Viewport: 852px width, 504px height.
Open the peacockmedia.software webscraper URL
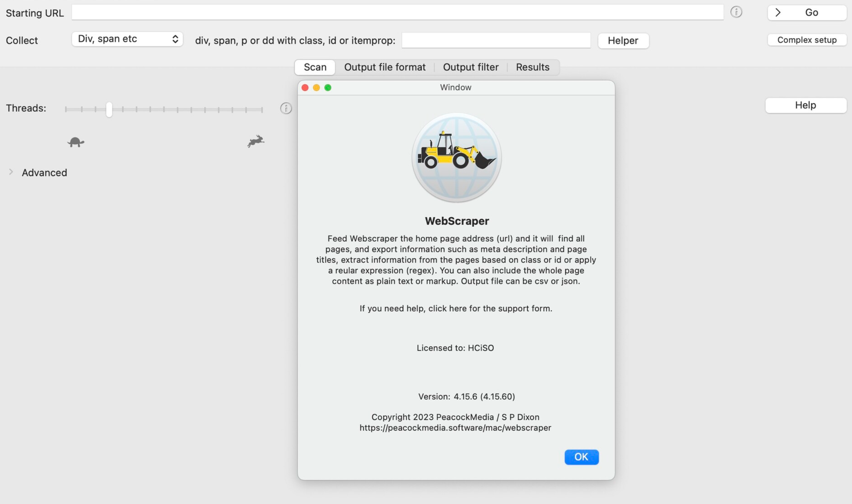pos(455,428)
